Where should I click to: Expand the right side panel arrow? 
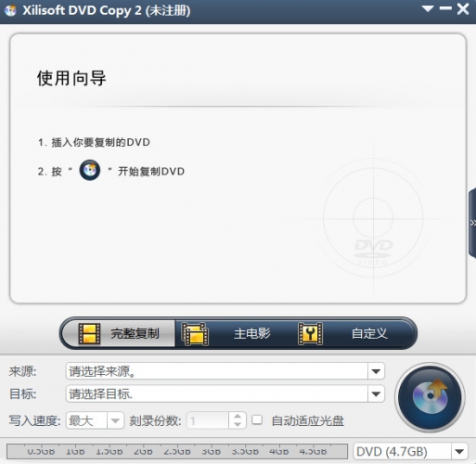coord(472,223)
